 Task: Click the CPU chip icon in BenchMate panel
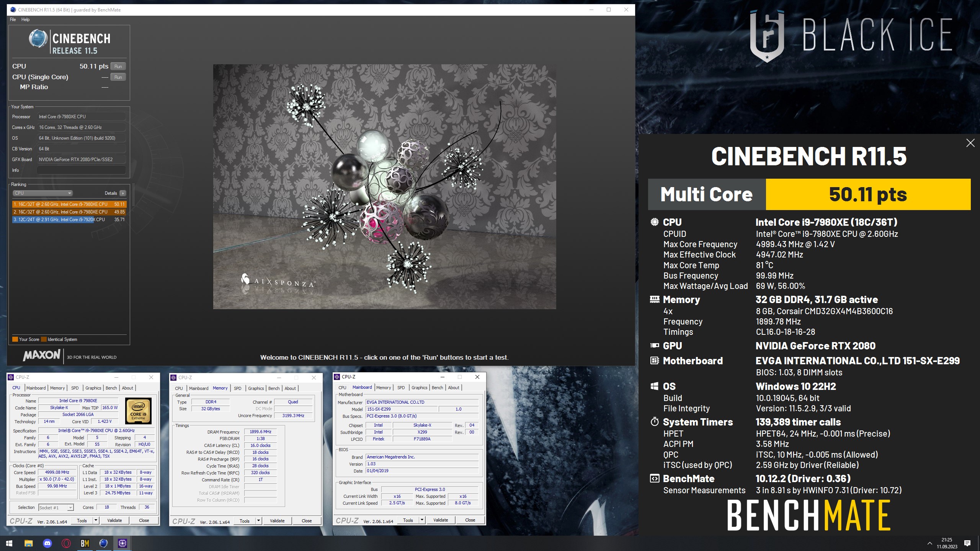pos(655,222)
